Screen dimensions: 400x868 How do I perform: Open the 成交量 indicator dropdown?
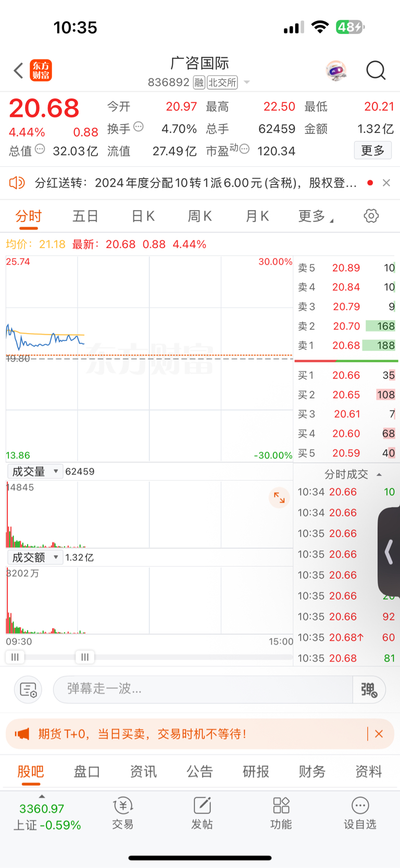pyautogui.click(x=35, y=471)
